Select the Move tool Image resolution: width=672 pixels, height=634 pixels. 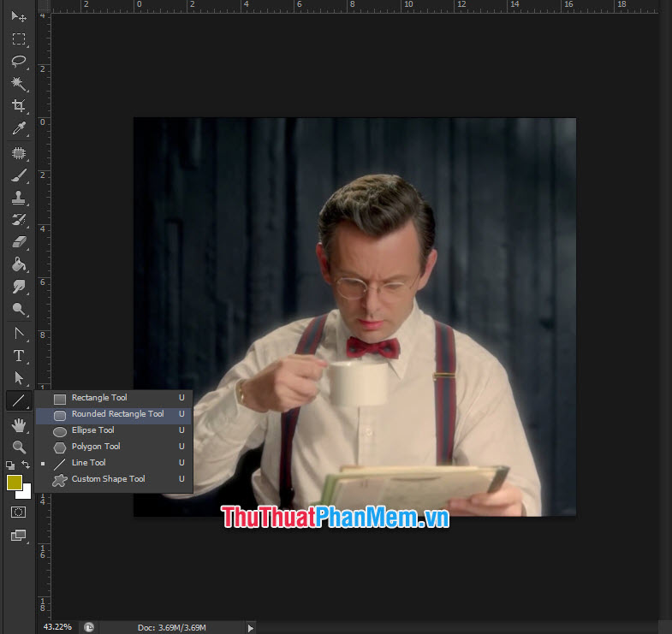19,17
